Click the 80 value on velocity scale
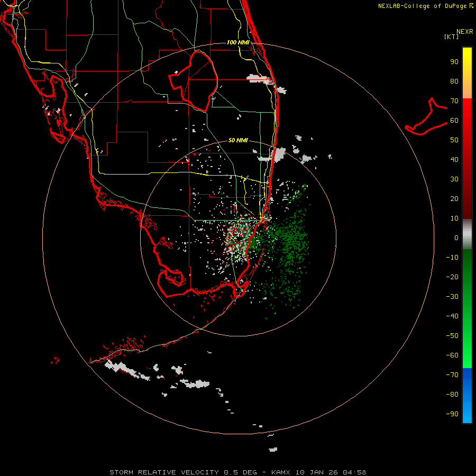Viewport: 476px width, 476px height. click(x=454, y=81)
